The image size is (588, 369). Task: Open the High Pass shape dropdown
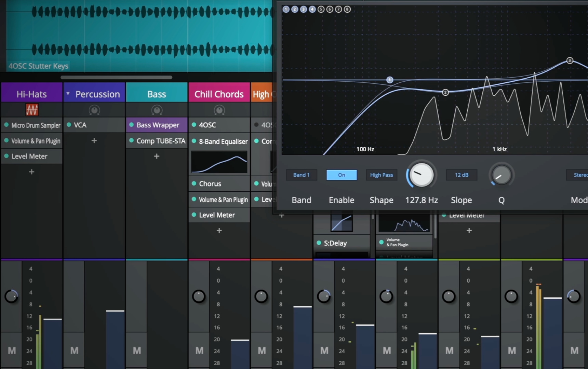(382, 175)
